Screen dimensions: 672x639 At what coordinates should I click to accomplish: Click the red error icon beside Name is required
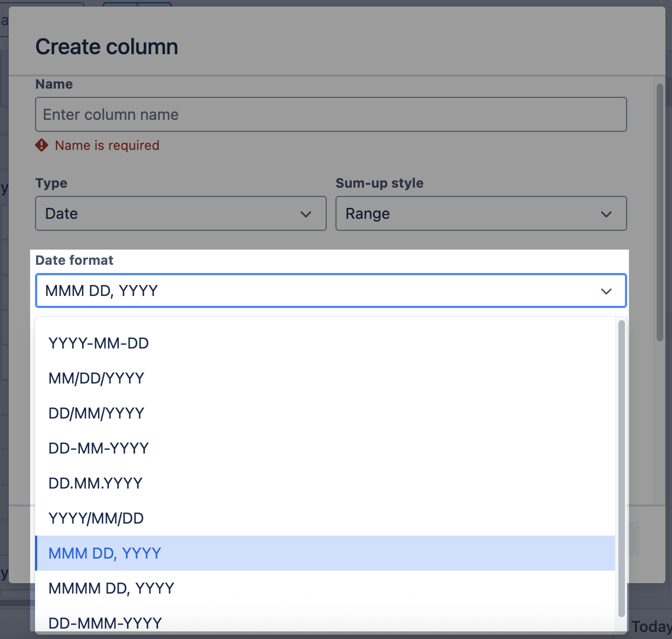pyautogui.click(x=42, y=145)
